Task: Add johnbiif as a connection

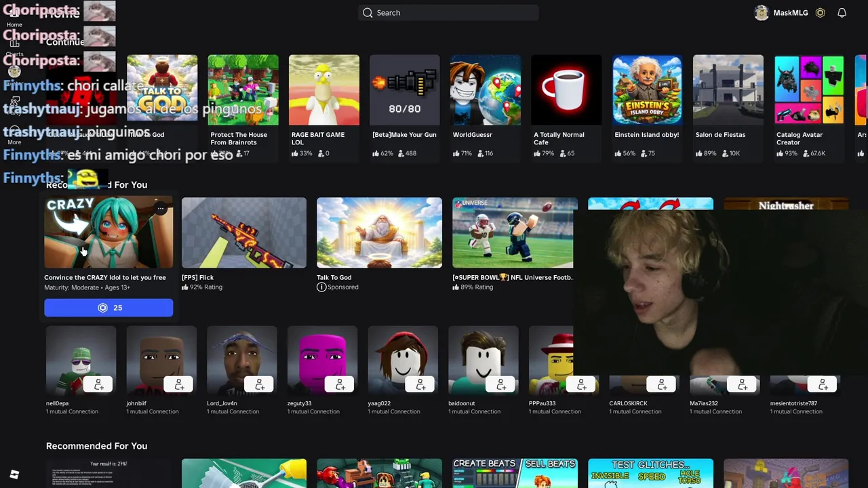Action: tap(179, 384)
